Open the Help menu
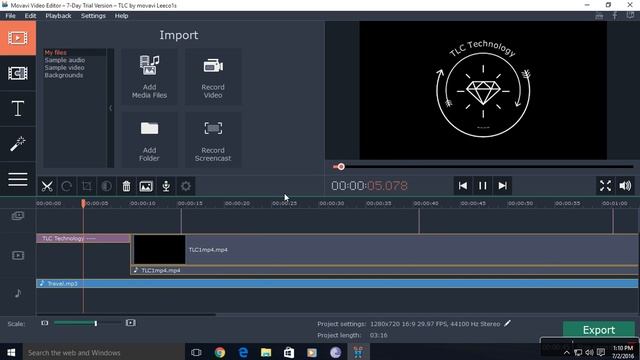This screenshot has height=360, width=640. [121, 16]
